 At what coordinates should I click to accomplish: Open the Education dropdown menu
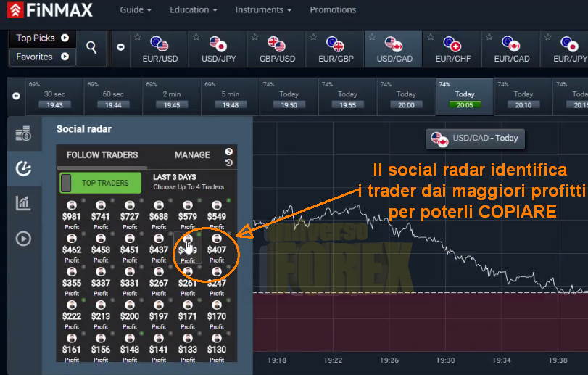[193, 9]
